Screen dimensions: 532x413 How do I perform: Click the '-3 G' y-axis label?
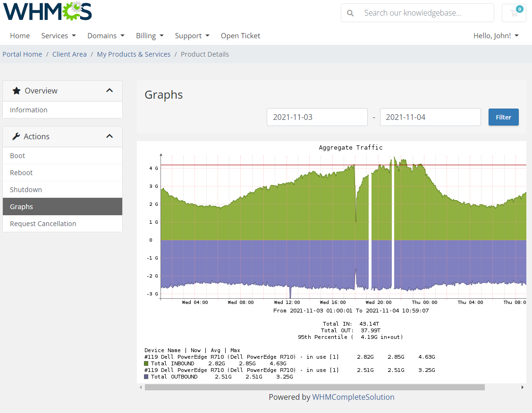tap(152, 294)
